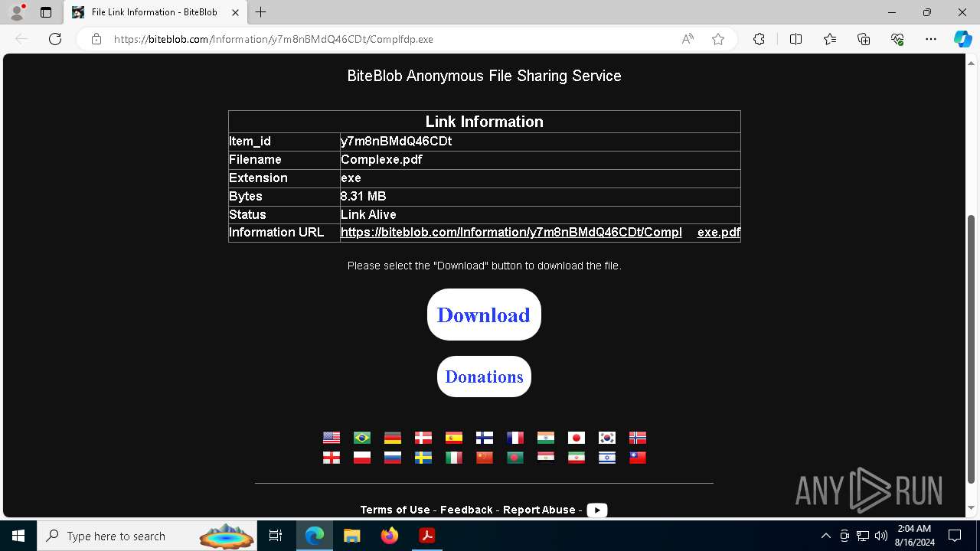This screenshot has height=551, width=980.
Task: Open the Windows Start menu
Action: pyautogui.click(x=18, y=536)
